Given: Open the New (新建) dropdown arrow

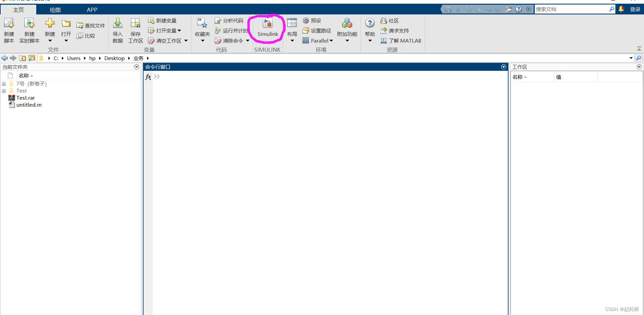Looking at the screenshot, I should [x=50, y=41].
